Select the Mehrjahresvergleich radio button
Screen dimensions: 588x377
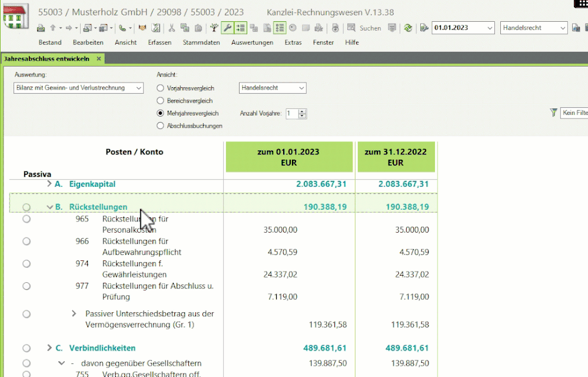(161, 113)
